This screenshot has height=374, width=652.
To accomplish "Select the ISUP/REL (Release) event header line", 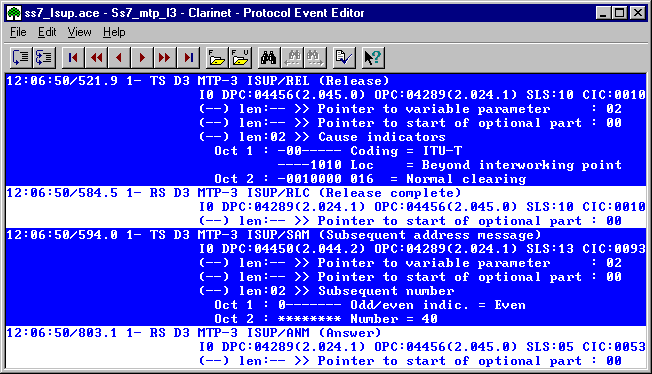I will 198,81.
